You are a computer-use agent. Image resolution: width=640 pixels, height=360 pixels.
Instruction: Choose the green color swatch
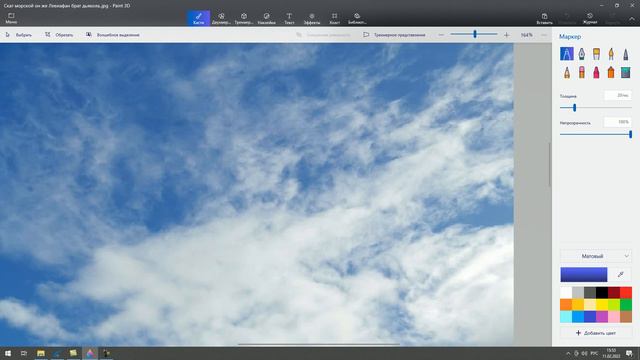coord(626,304)
